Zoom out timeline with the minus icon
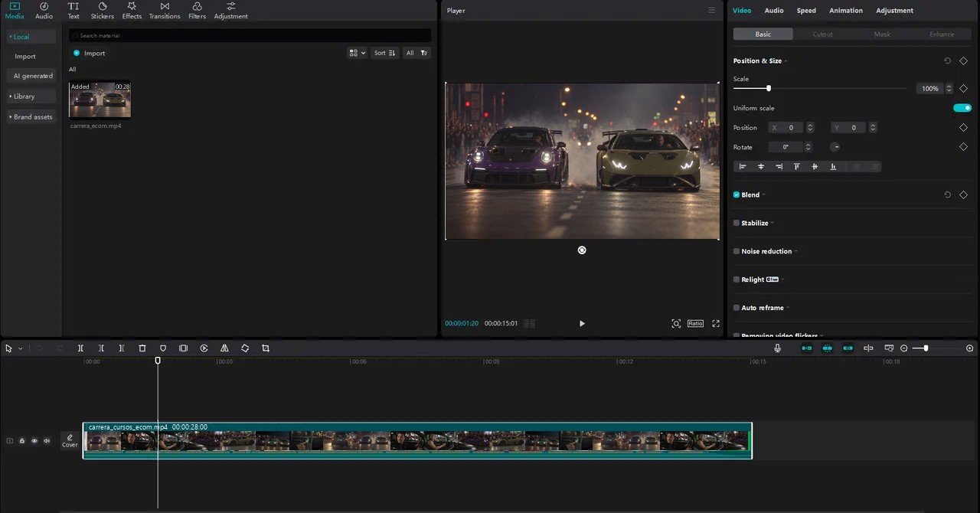The width and height of the screenshot is (980, 513). pyautogui.click(x=904, y=348)
